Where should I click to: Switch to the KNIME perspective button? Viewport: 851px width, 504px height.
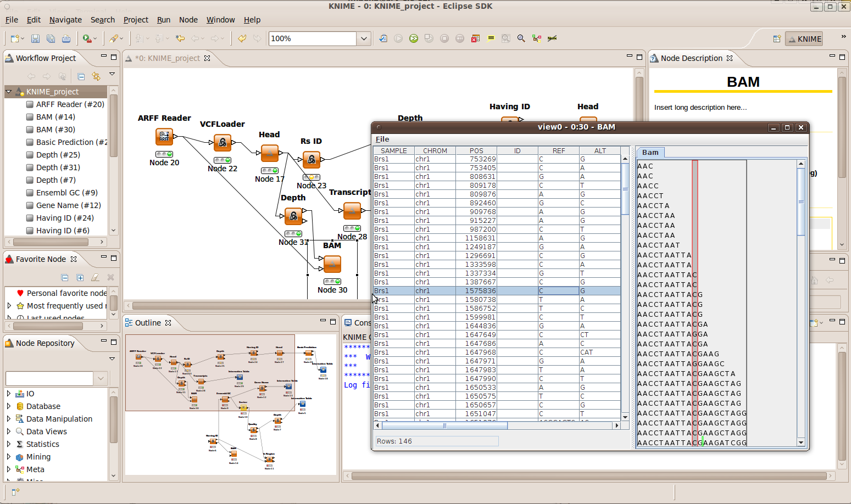point(804,39)
